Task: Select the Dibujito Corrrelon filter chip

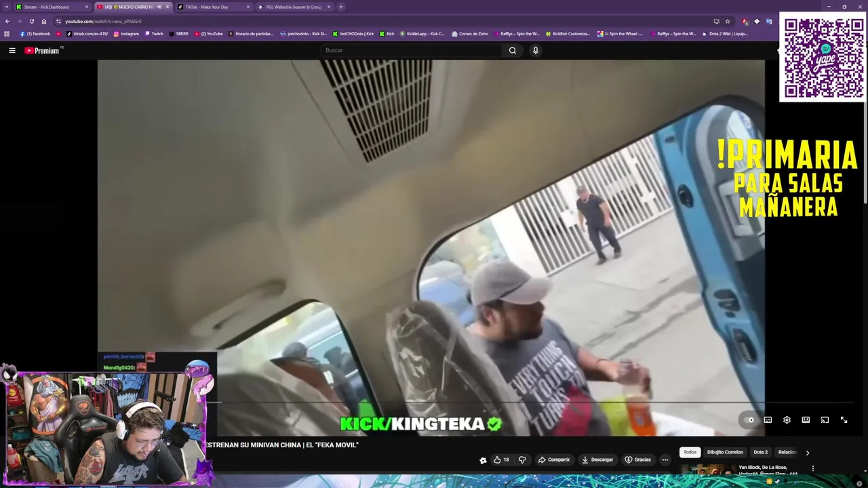Action: pyautogui.click(x=725, y=452)
